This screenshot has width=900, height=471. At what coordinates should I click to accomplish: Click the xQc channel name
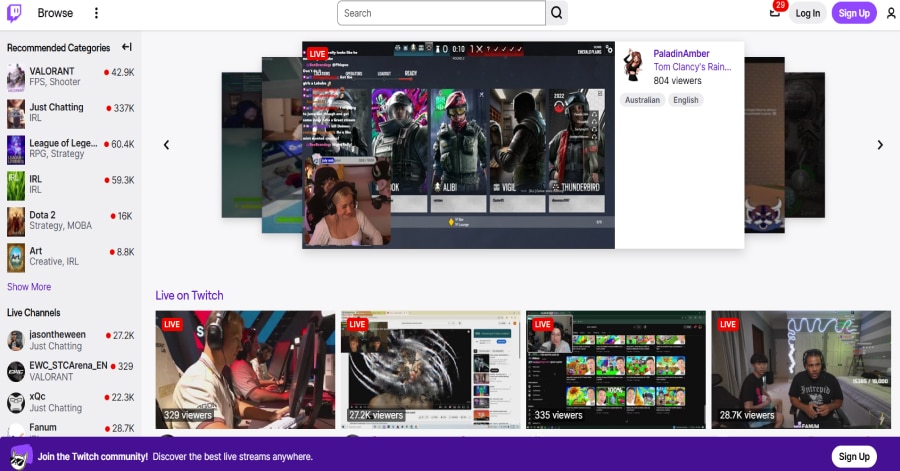pos(37,396)
